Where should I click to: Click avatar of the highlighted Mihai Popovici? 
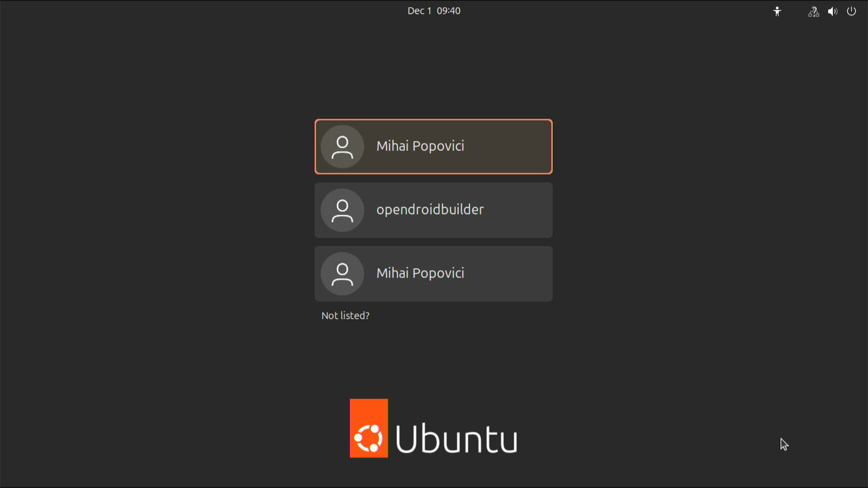342,147
